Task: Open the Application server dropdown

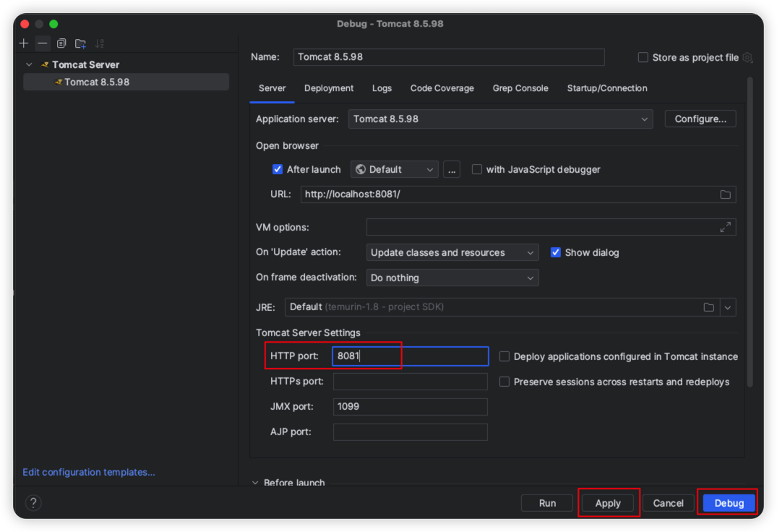Action: coord(500,119)
